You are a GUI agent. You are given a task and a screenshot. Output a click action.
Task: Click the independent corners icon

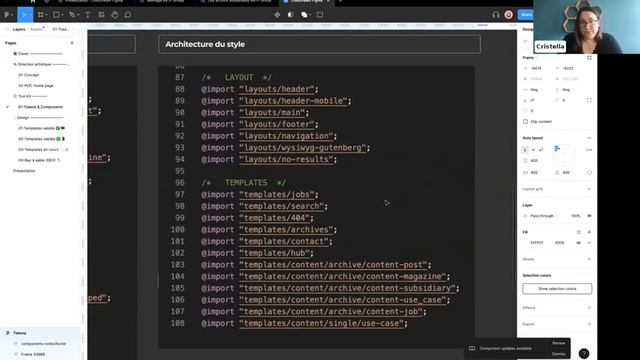click(589, 100)
